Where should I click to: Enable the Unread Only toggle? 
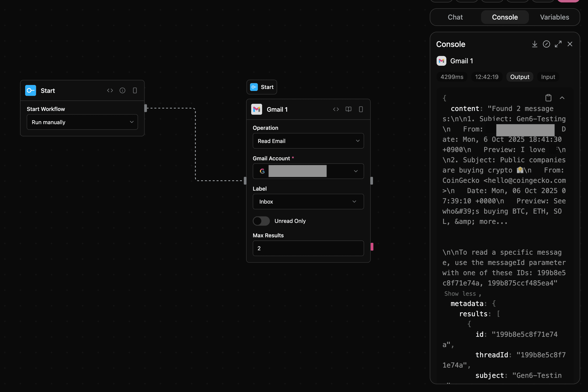(261, 221)
